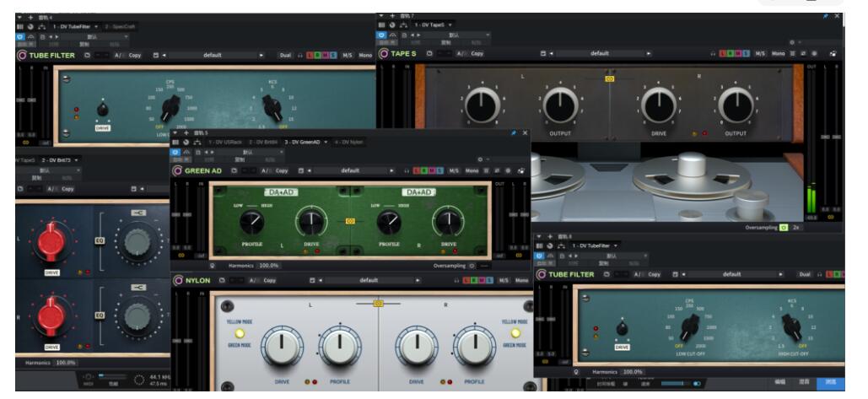The width and height of the screenshot is (868, 399).
Task: Click Copy in Green AD header
Action: (x=281, y=171)
